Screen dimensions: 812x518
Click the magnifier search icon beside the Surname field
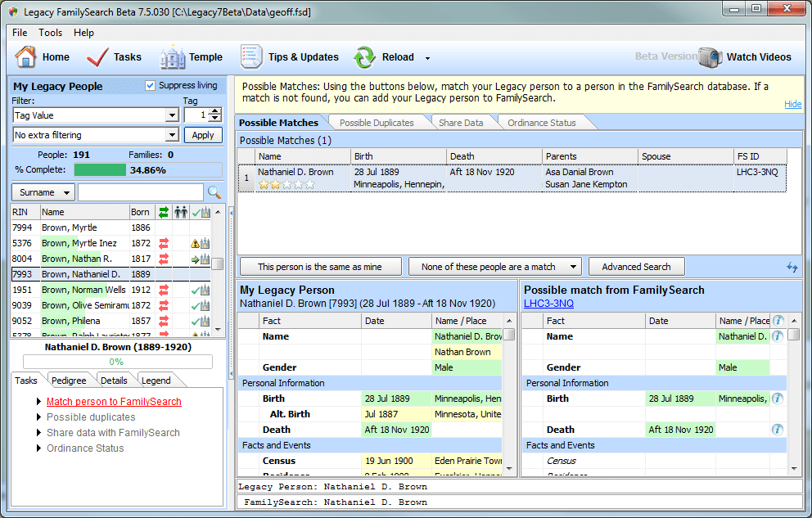click(214, 192)
